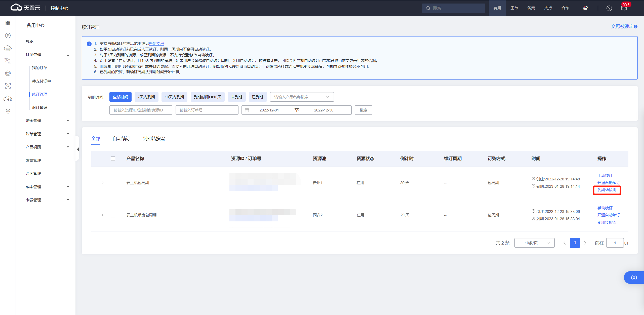Click the cloud upload icon in left rail
644x315 pixels.
(8, 98)
